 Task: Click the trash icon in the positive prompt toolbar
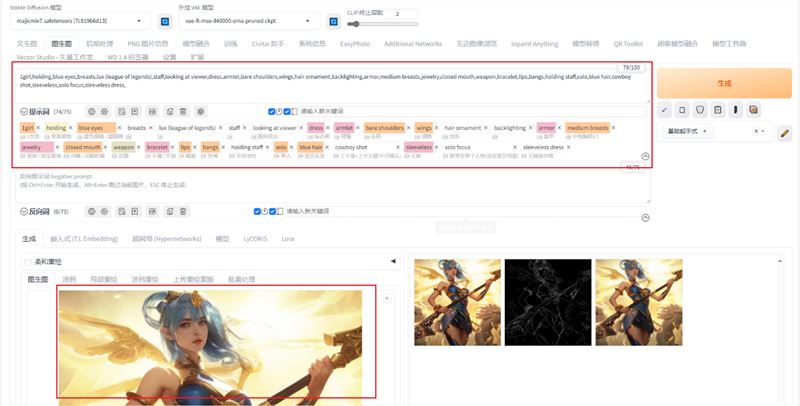point(183,111)
